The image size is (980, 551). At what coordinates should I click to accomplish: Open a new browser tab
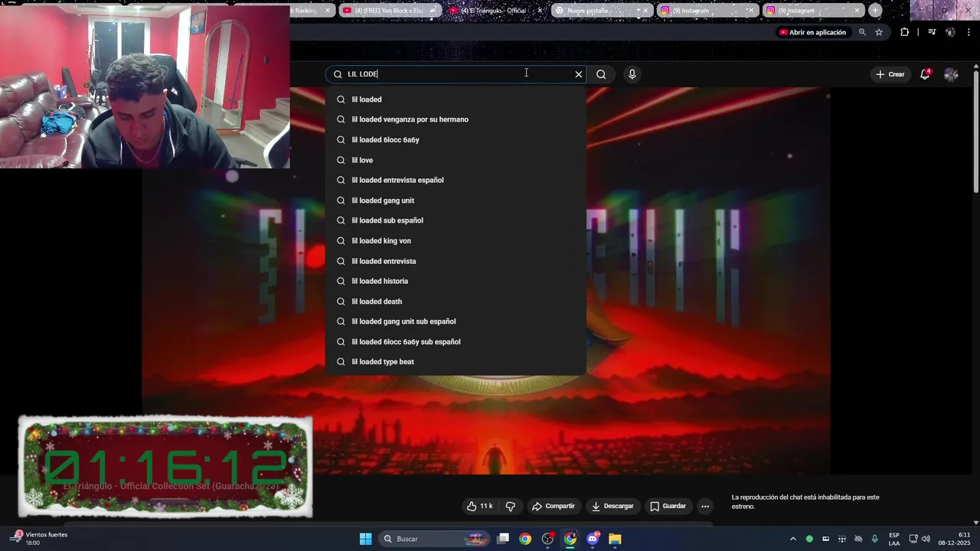pyautogui.click(x=875, y=10)
